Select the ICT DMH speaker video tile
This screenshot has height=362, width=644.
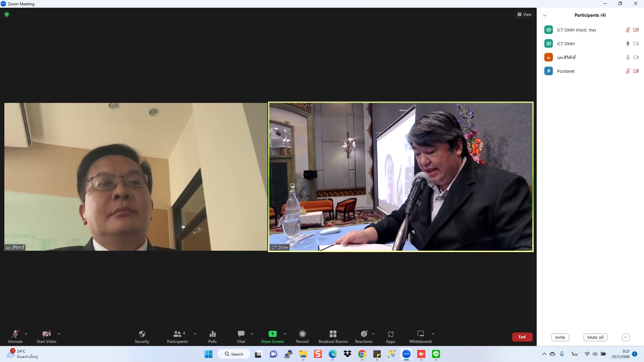click(400, 177)
